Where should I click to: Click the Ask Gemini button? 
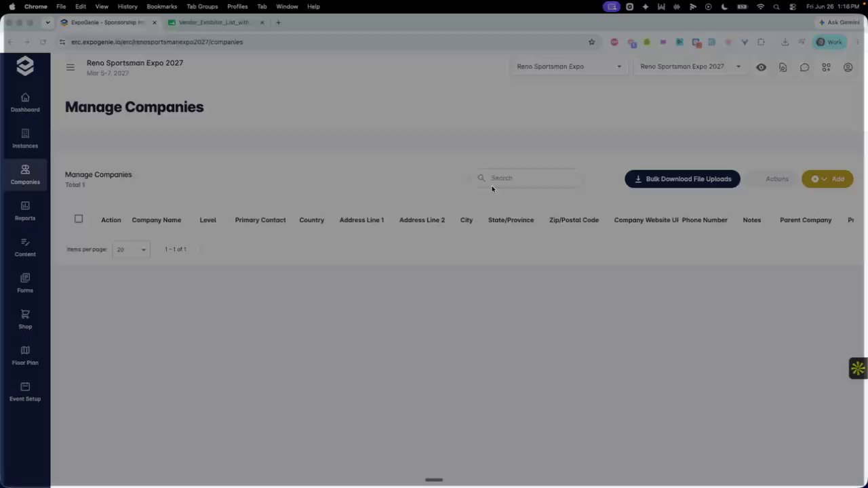(839, 22)
